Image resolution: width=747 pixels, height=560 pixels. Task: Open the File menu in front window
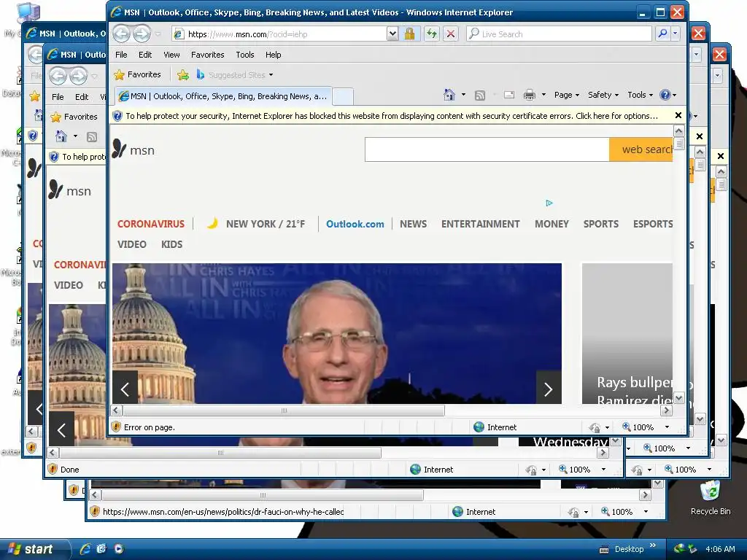[x=121, y=55]
